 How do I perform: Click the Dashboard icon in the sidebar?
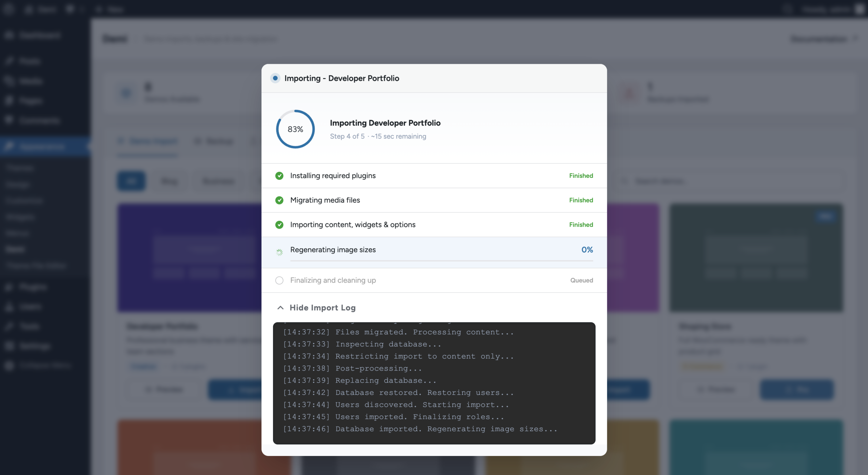coord(9,35)
